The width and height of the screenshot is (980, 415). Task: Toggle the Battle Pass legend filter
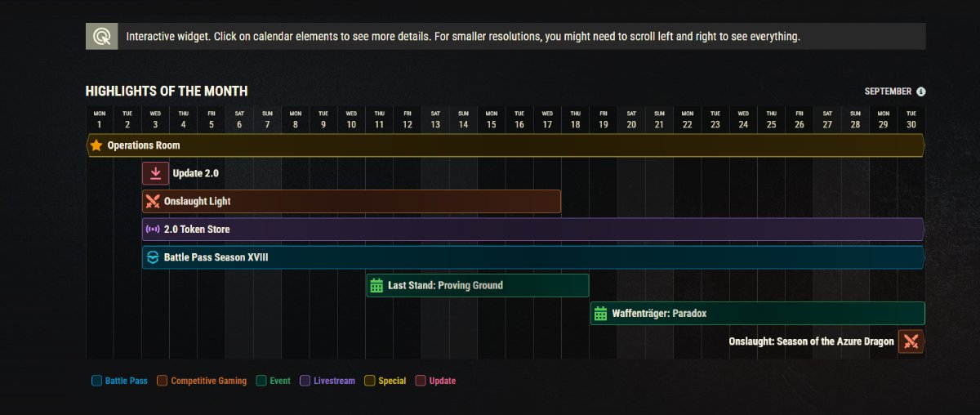[119, 381]
